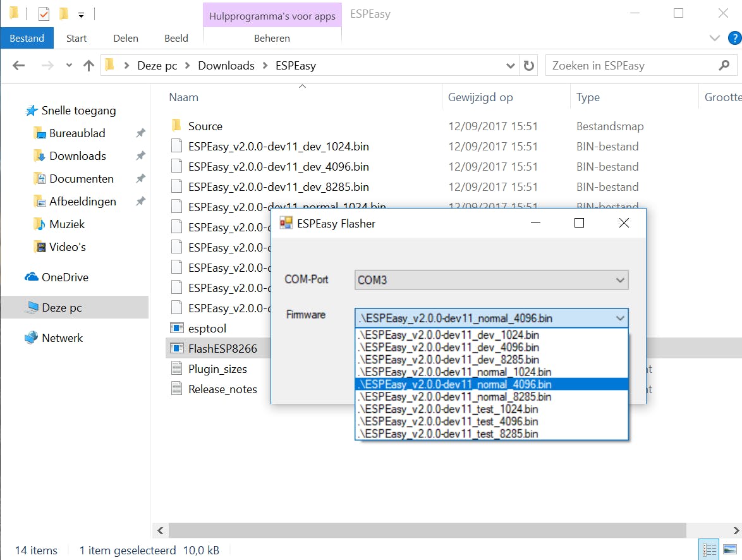Switch to the Beeld ribbon tab
Screen dimensions: 742x560
tap(176, 38)
